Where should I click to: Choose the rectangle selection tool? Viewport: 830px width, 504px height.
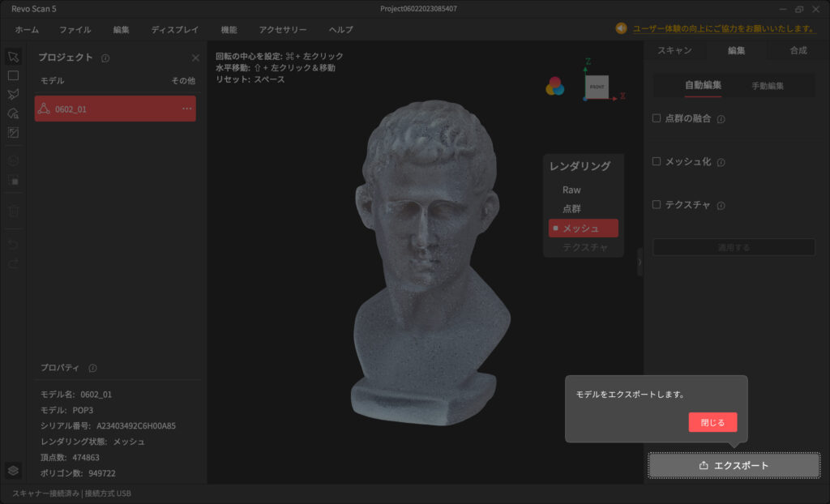point(13,75)
